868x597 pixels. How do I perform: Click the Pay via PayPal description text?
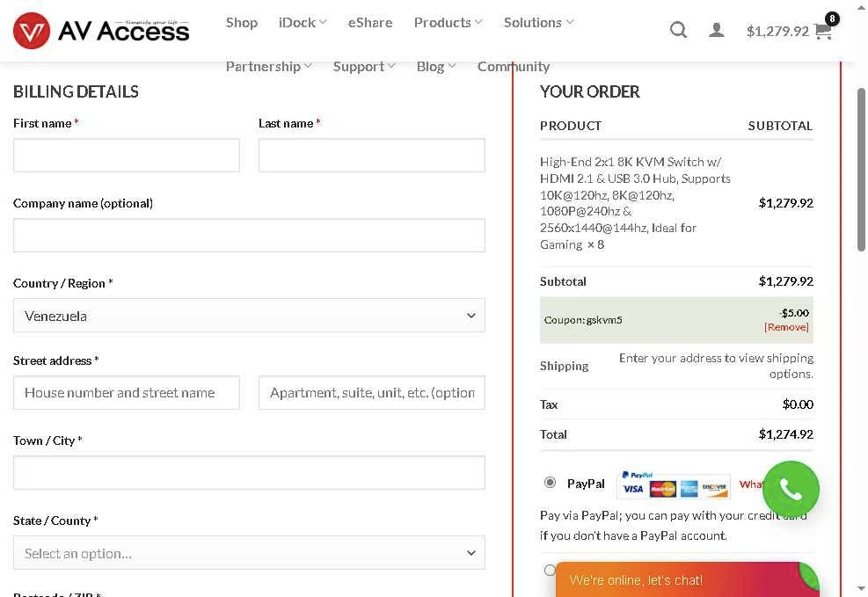673,525
